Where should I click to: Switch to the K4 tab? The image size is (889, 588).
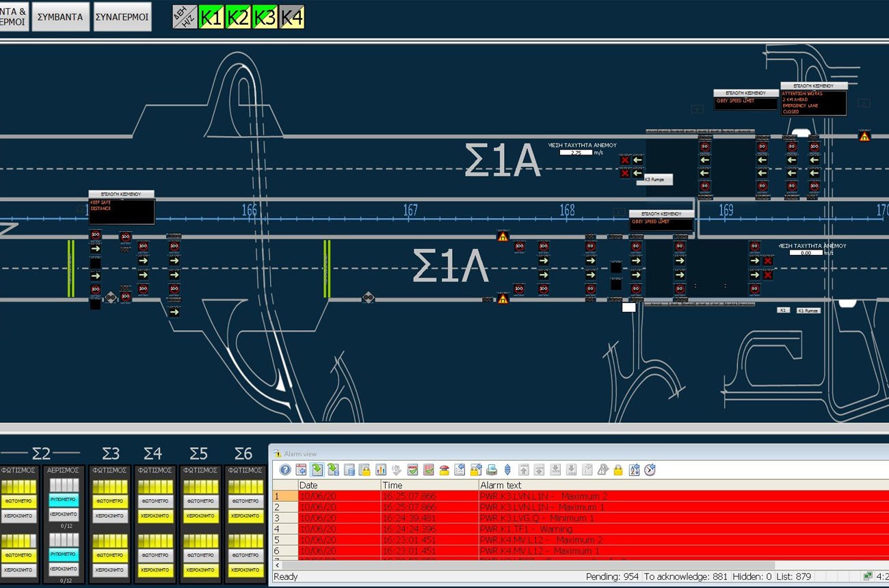click(292, 18)
